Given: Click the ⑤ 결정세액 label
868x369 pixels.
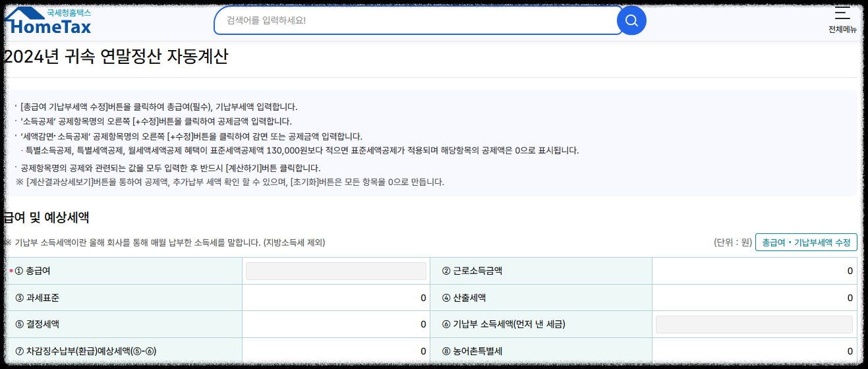Looking at the screenshot, I should pos(37,324).
